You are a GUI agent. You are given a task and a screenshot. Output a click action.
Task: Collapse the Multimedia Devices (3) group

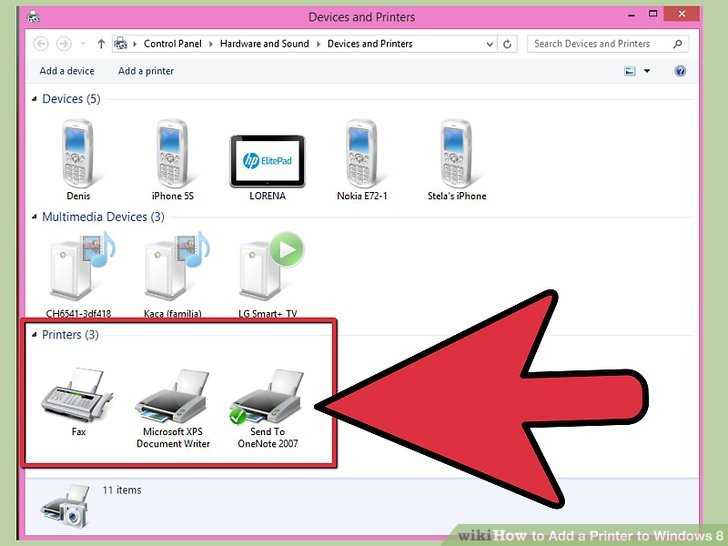(x=34, y=217)
